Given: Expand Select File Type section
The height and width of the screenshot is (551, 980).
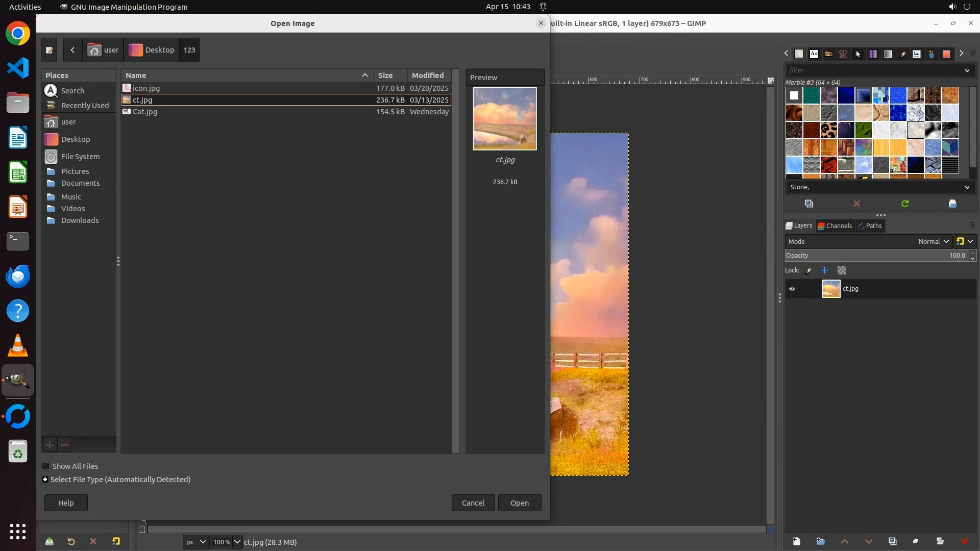Looking at the screenshot, I should point(45,480).
